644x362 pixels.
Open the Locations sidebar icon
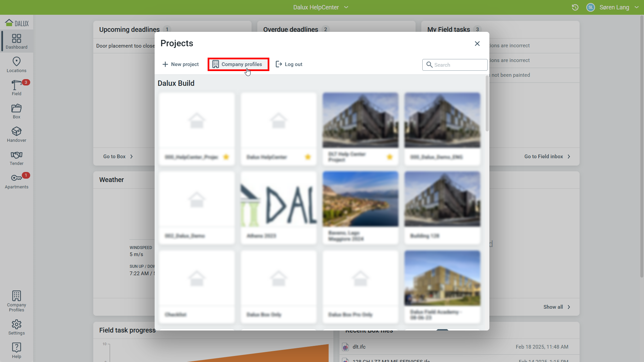16,64
